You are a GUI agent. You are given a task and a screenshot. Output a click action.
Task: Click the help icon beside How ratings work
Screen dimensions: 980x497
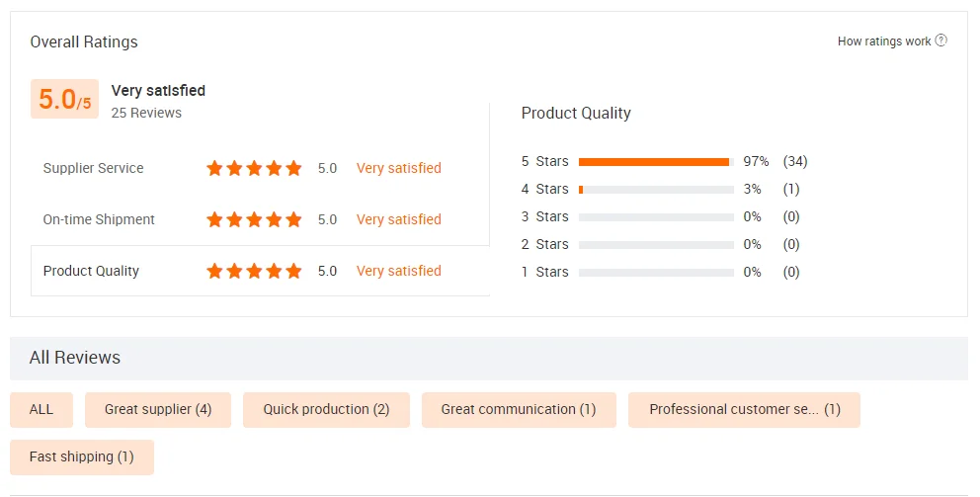(941, 41)
